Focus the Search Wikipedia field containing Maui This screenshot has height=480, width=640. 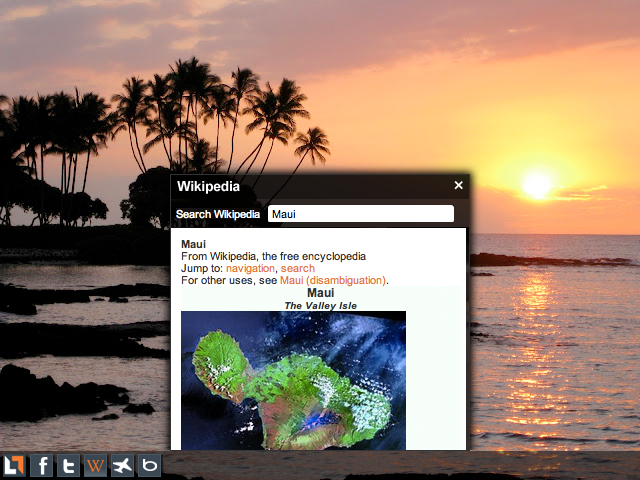coord(361,214)
